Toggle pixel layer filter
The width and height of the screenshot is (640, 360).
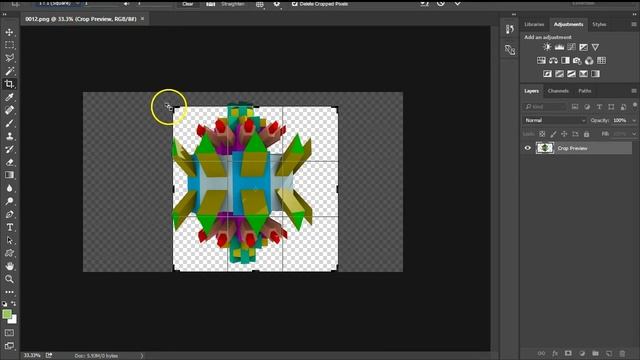tap(575, 107)
